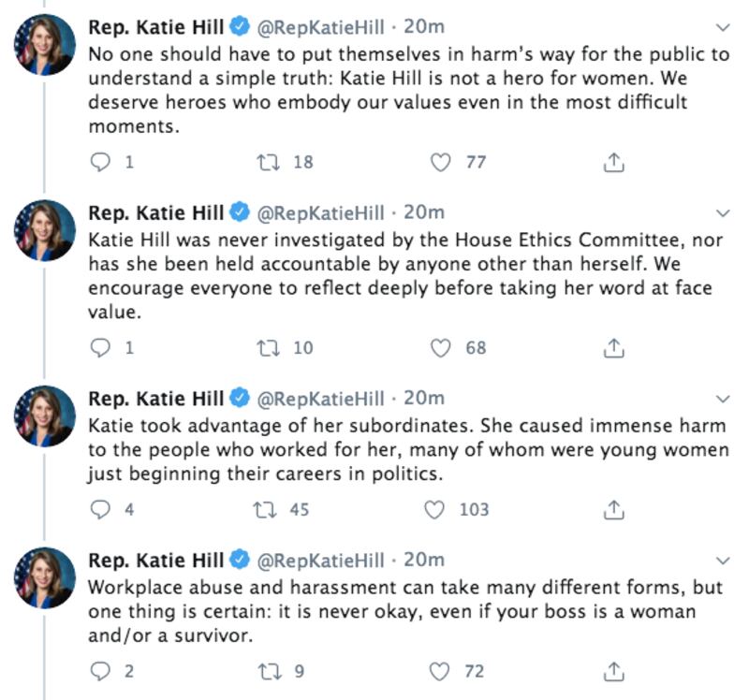Retweet the House Ethics Committee tweet

pos(268,348)
